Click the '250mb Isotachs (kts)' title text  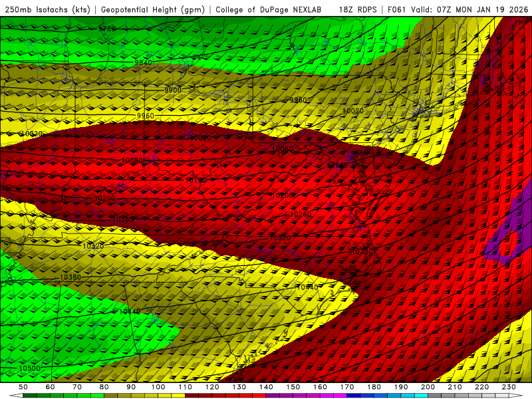click(x=48, y=10)
